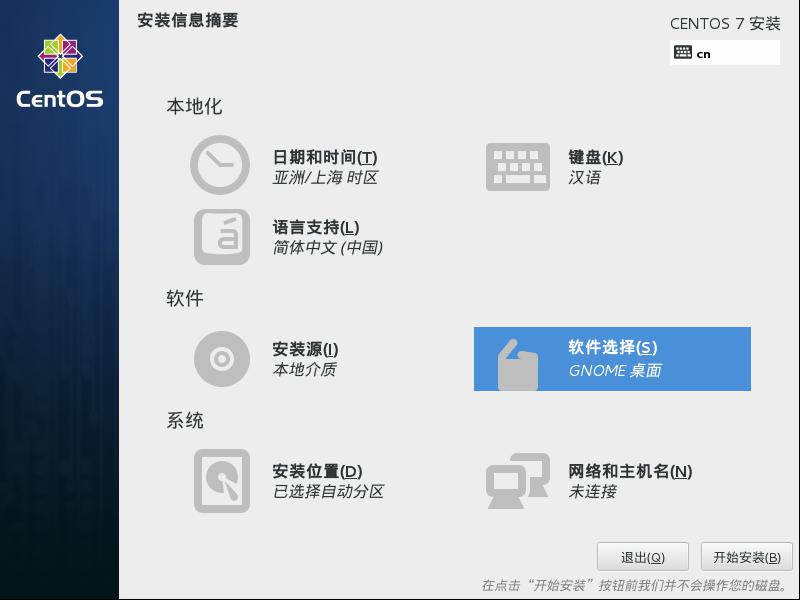The image size is (800, 600).
Task: Click the language support 'á' icon
Action: (x=222, y=237)
